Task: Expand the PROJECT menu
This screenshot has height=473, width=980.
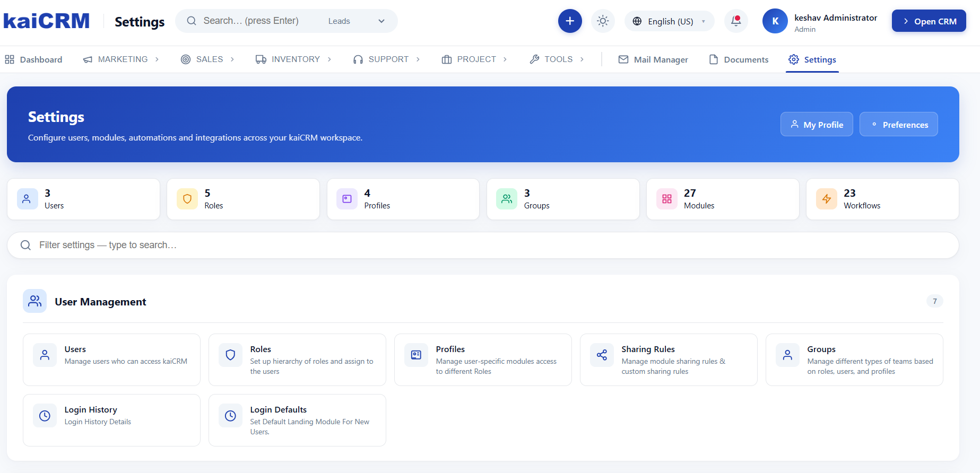Action: 474,59
